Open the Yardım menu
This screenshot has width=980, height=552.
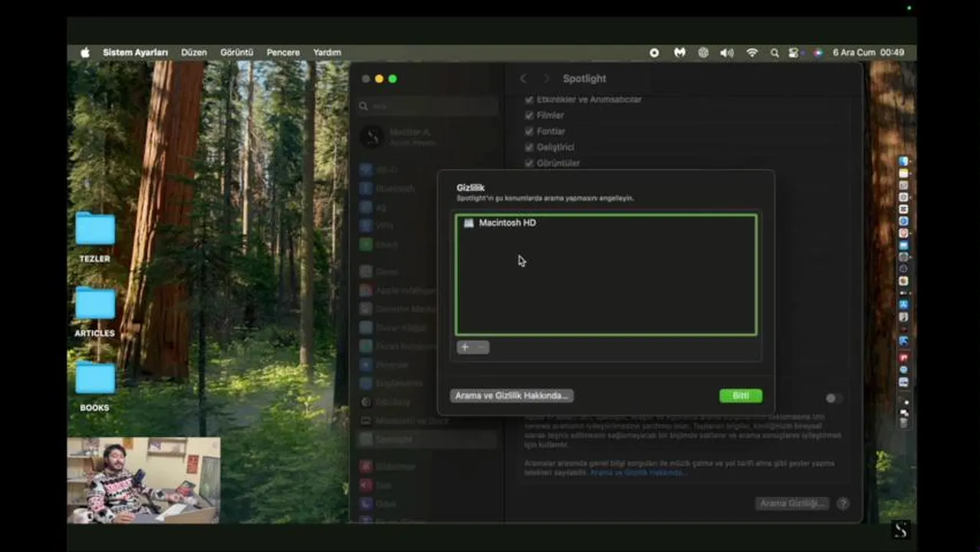tap(327, 53)
